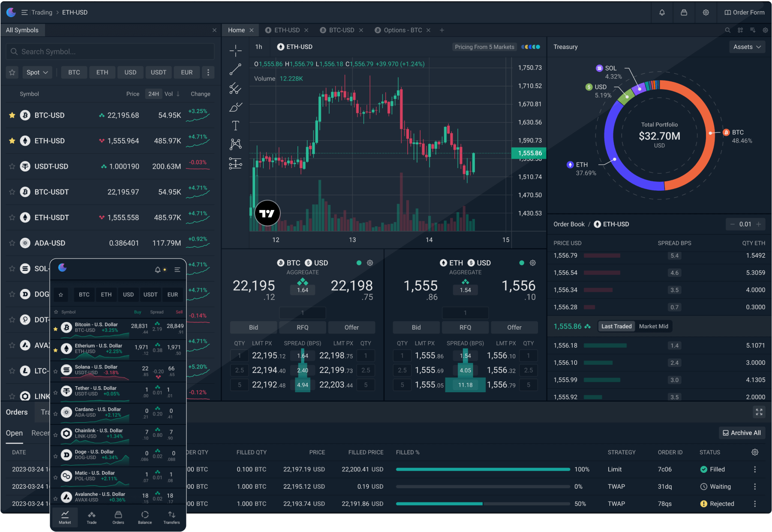Screen dimensions: 772x532
Task: Select the trend line drawing tool
Action: [235, 69]
